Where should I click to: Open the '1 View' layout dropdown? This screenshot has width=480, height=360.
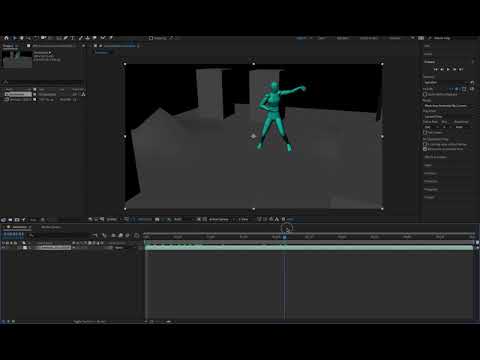coord(244,219)
